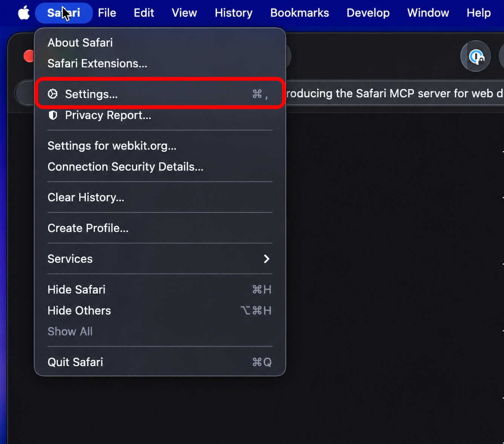The width and height of the screenshot is (504, 444).
Task: Open the View menu
Action: coord(184,13)
